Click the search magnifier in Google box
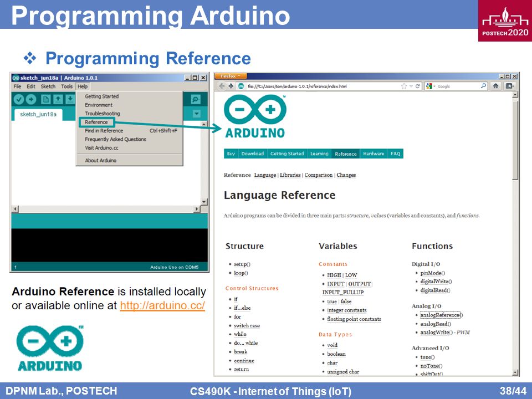Screen dimensions: 532x399 (483, 86)
